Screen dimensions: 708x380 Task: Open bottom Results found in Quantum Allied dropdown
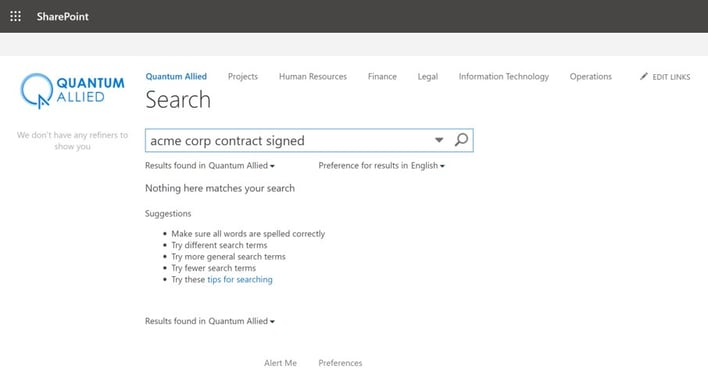pos(210,321)
